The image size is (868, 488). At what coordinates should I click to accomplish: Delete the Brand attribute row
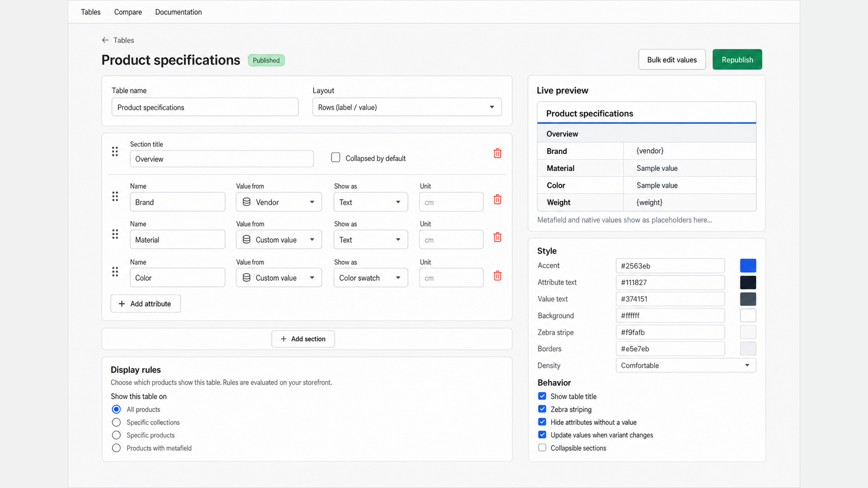497,200
